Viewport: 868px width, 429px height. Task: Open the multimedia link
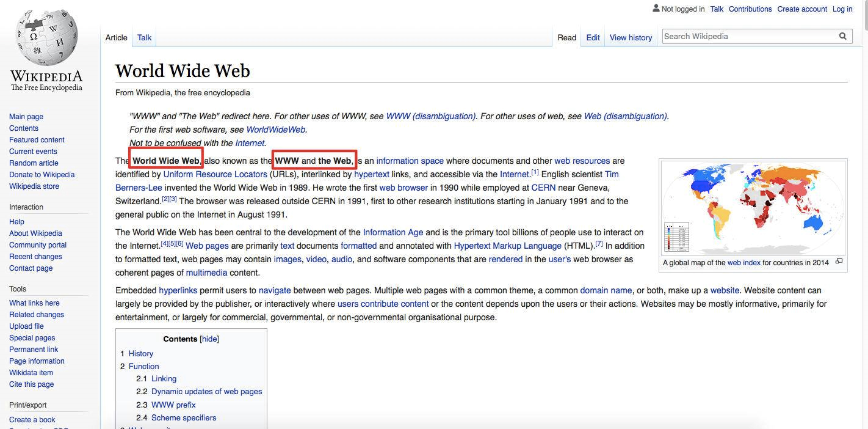click(x=206, y=273)
